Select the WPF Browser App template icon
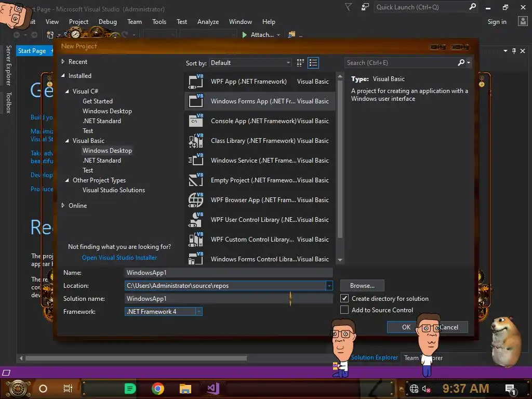Image resolution: width=532 pixels, height=399 pixels. pyautogui.click(x=196, y=200)
